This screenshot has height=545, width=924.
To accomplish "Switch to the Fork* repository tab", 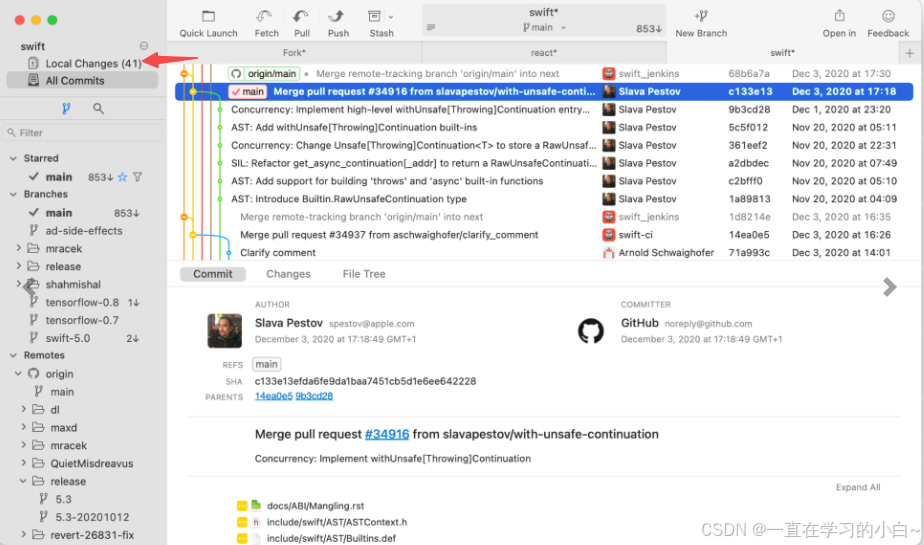I will point(294,52).
